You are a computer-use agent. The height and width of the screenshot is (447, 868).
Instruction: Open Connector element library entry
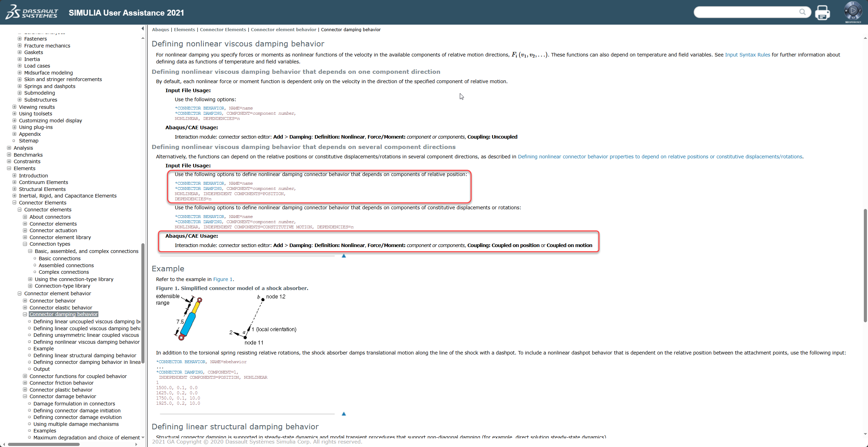pyautogui.click(x=60, y=237)
